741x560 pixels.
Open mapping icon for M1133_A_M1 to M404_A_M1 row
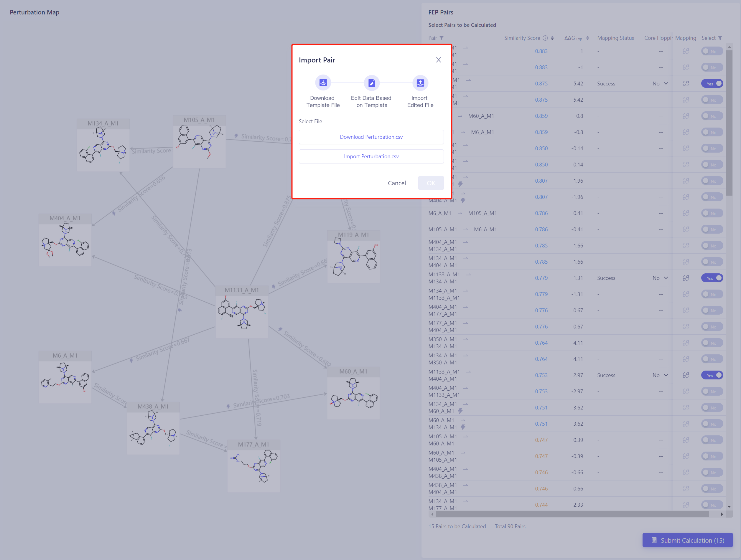[686, 375]
